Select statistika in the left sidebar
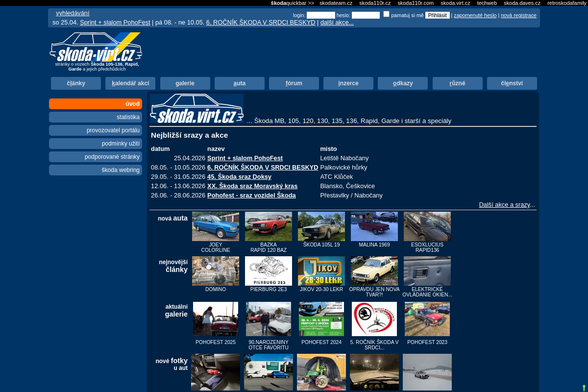This screenshot has height=392, width=588. (96, 117)
